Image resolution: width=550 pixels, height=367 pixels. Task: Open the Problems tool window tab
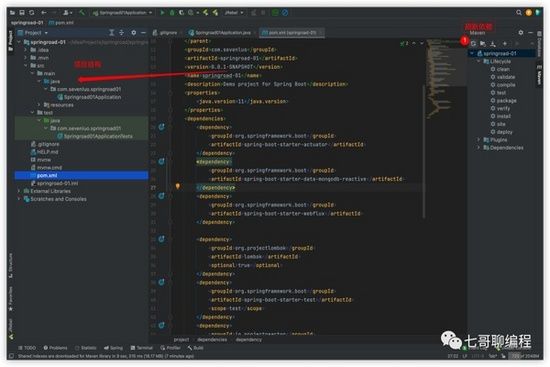click(55, 348)
